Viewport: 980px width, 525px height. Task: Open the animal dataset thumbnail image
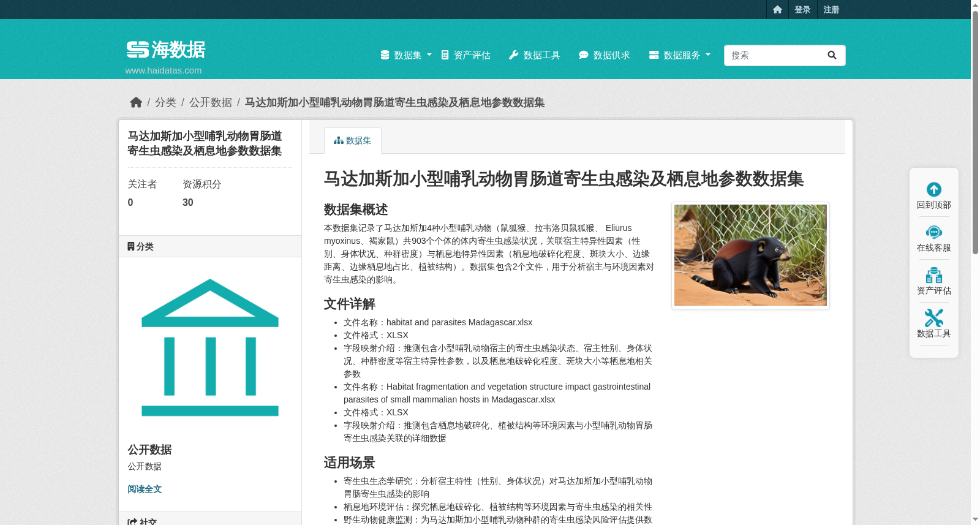750,255
